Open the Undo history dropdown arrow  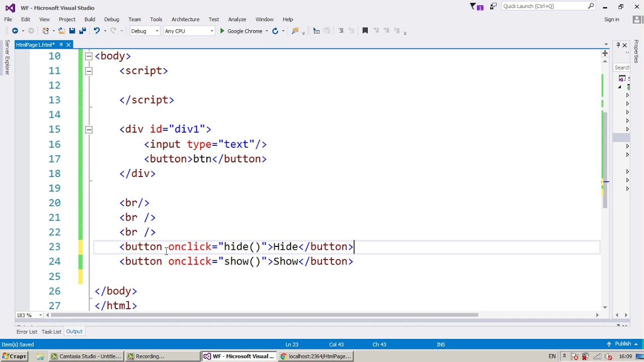(x=105, y=31)
